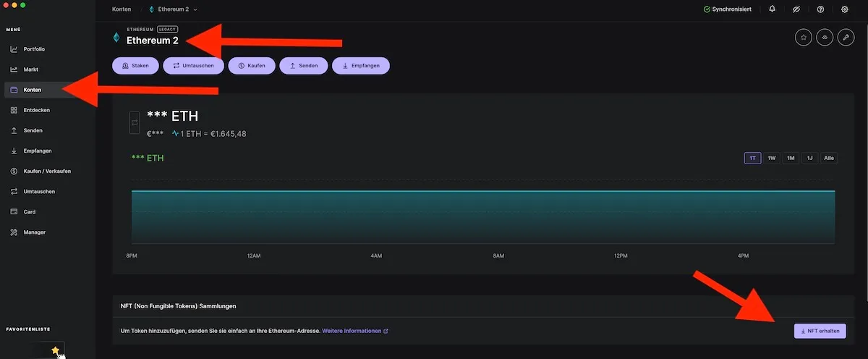This screenshot has height=359, width=868.
Task: Expand the Ethereum 2 account dropdown
Action: coord(173,9)
